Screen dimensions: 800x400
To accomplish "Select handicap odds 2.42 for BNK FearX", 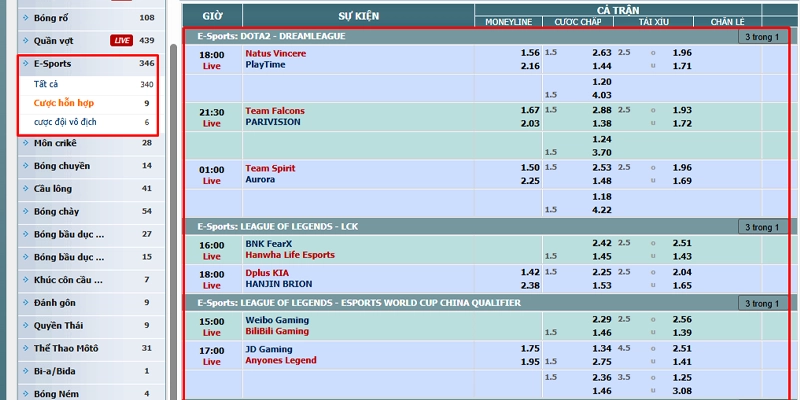I will coord(602,243).
